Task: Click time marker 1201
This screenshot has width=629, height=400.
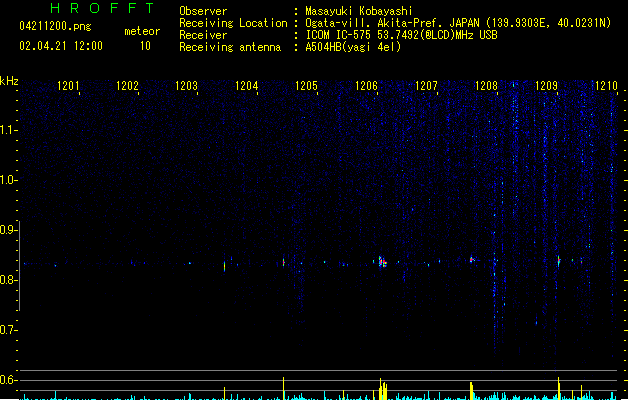Action: click(x=68, y=86)
